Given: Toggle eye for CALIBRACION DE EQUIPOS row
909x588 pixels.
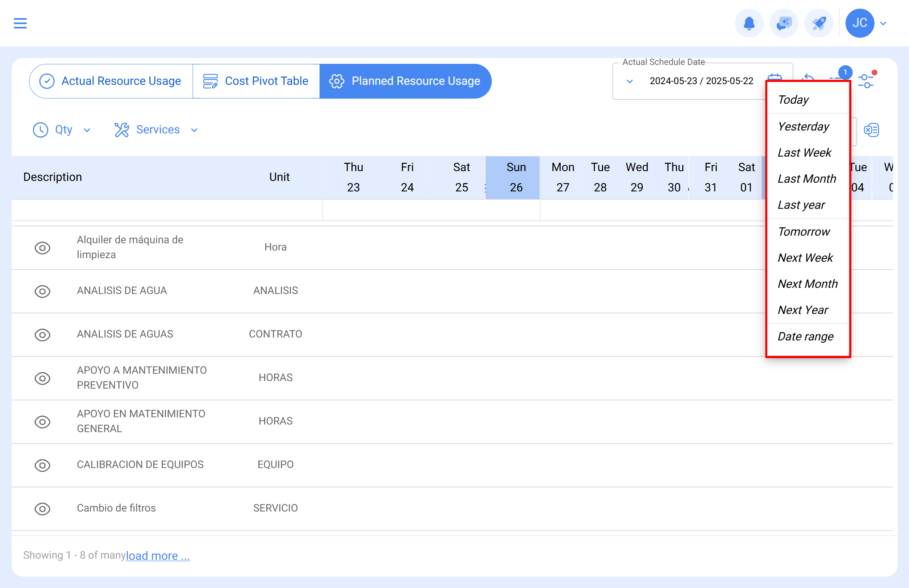Looking at the screenshot, I should coord(42,465).
